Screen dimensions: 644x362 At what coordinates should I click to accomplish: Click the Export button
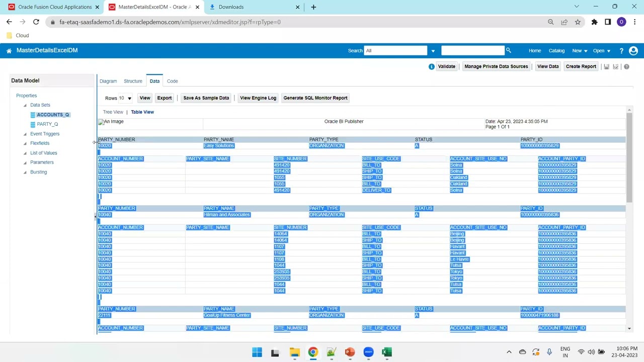coord(165,98)
